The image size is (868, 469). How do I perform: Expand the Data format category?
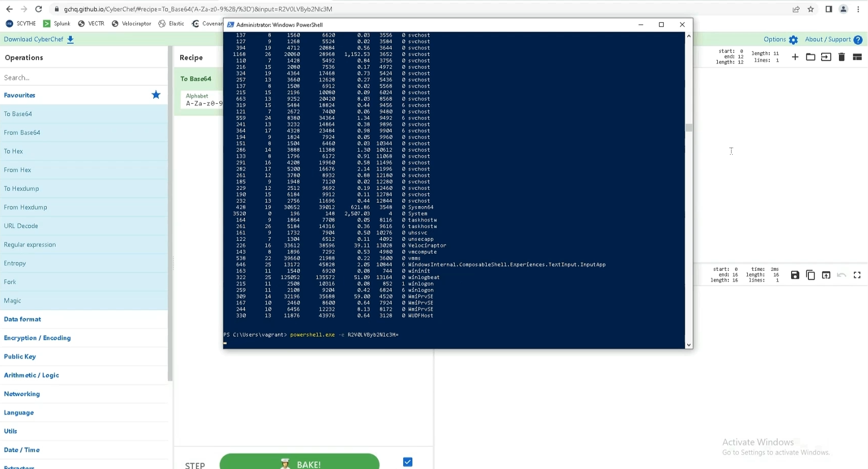point(22,319)
